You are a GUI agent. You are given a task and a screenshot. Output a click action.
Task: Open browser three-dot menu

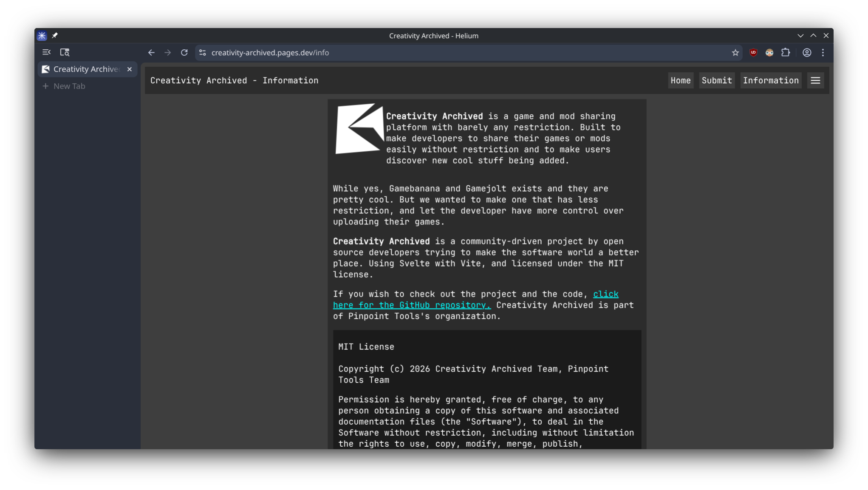coord(823,53)
